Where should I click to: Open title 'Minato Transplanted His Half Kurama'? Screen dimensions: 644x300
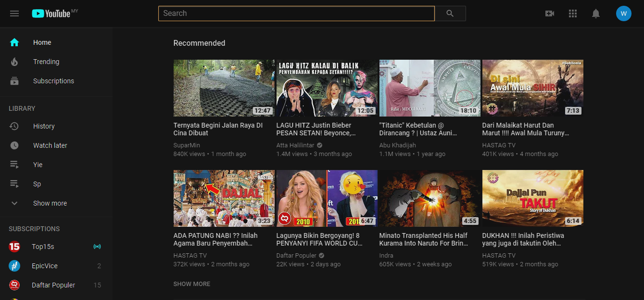click(x=424, y=239)
